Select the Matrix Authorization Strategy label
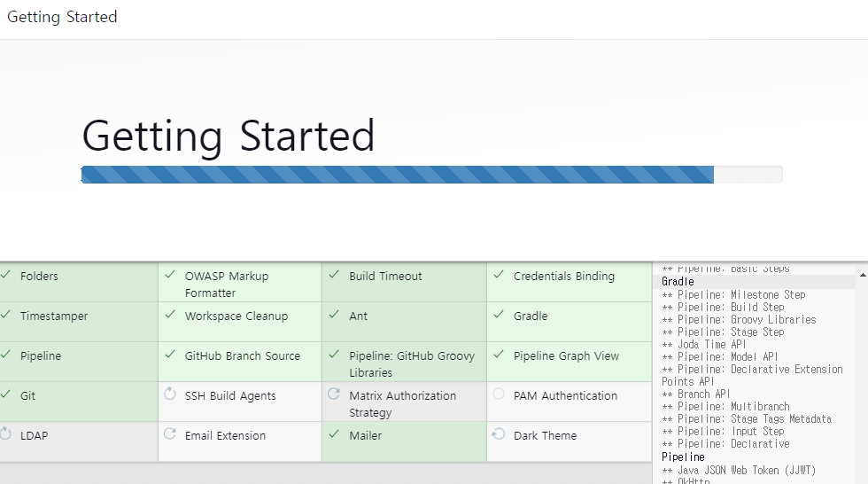The width and height of the screenshot is (868, 484). tap(402, 403)
